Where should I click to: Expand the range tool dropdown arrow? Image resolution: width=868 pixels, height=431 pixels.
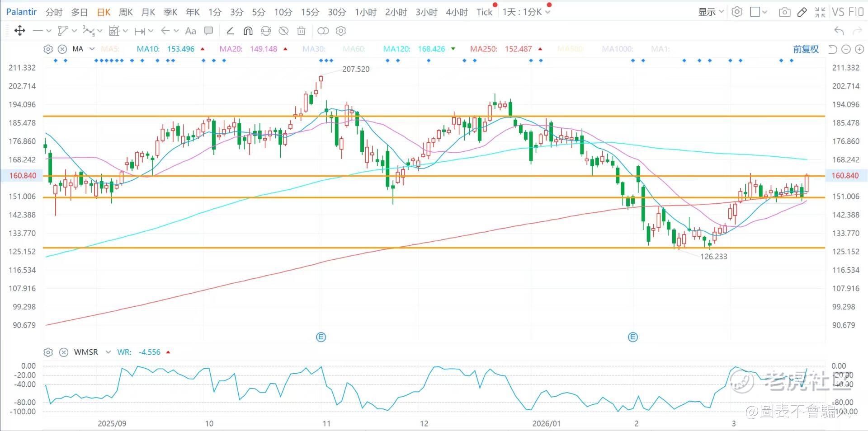(151, 31)
